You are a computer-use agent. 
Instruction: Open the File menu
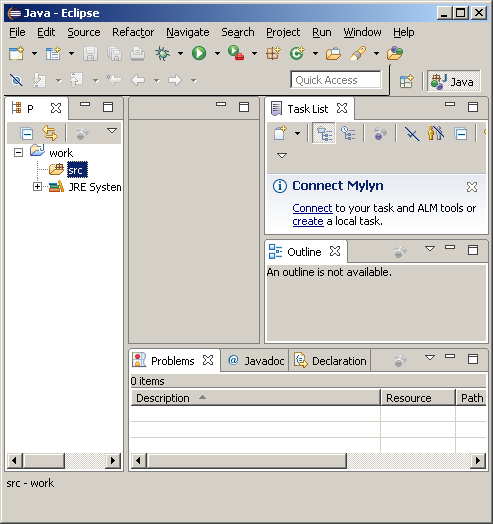coord(17,32)
